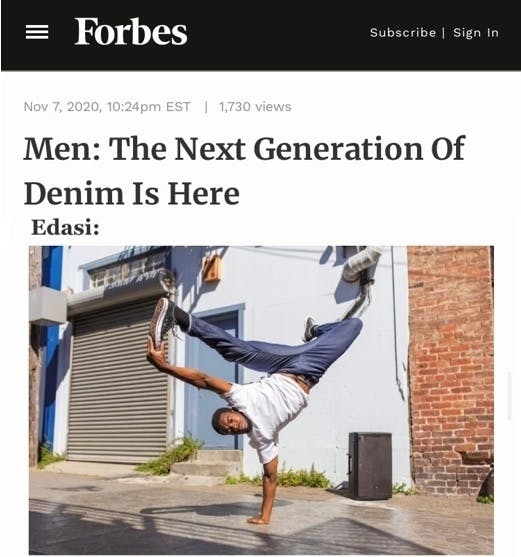The height and width of the screenshot is (557, 521).
Task: Click the red brick wall in the photo
Action: [x=451, y=369]
